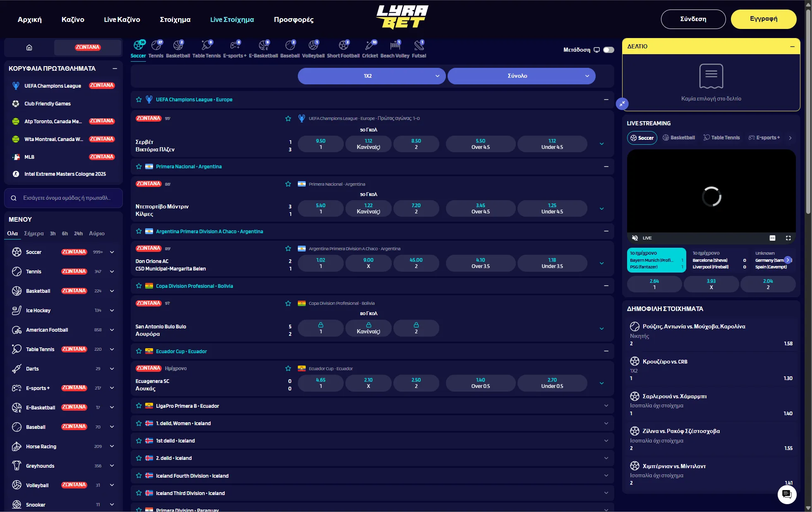Click Ice Hockey icon in sports menu

[17, 310]
